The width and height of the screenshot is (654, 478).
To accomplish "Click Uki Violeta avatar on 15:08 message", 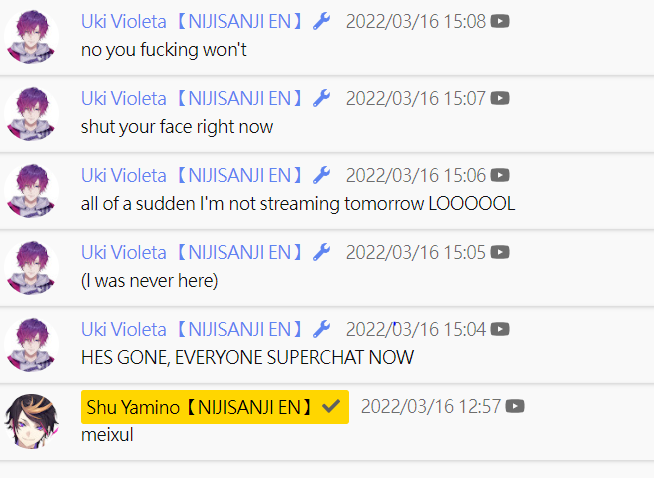I will click(32, 37).
